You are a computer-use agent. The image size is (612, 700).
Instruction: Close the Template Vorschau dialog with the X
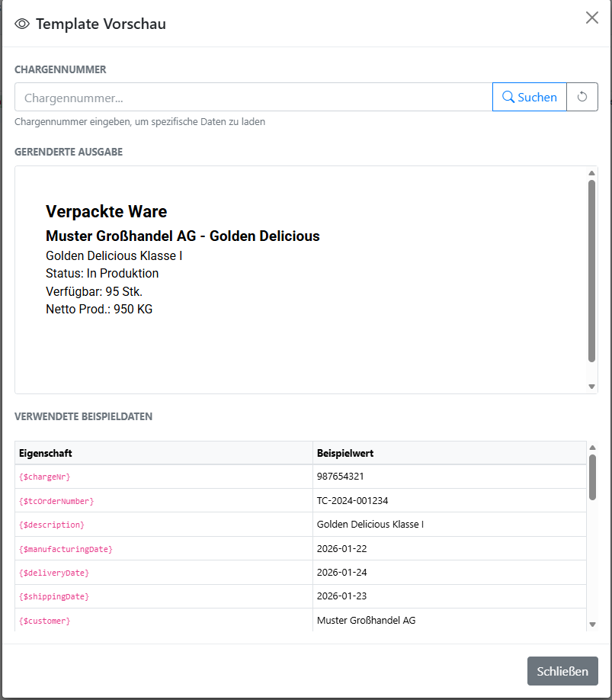(x=592, y=18)
